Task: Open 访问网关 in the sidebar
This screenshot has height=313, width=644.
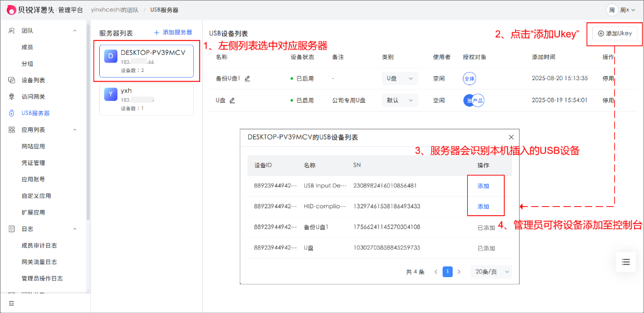Action: (x=33, y=97)
